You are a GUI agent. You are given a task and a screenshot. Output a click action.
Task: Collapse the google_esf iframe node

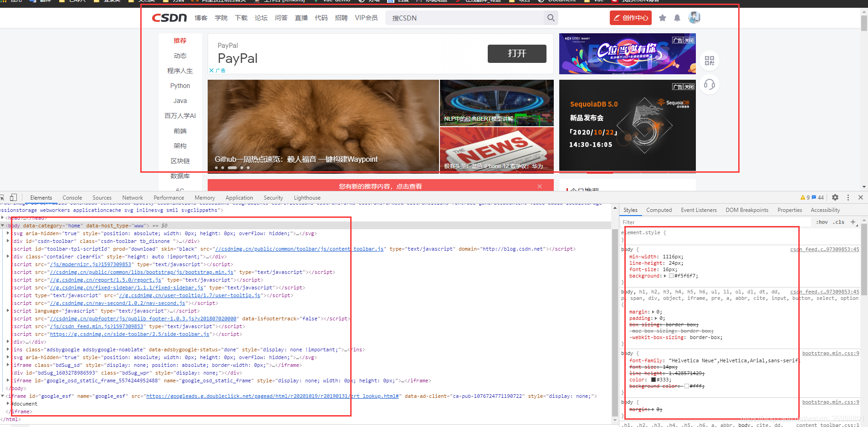[x=2, y=396]
